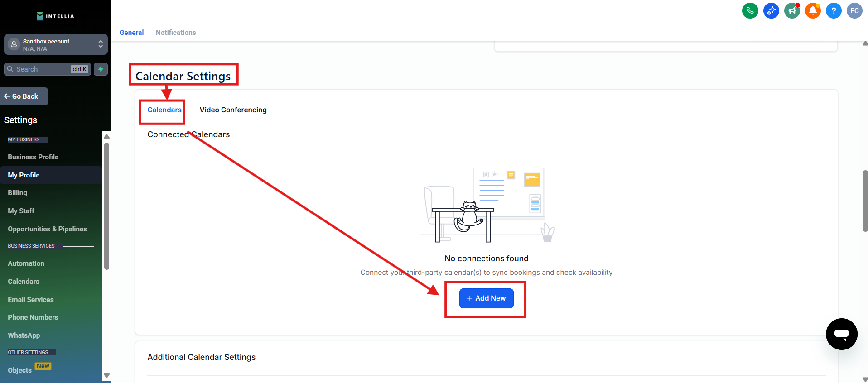The height and width of the screenshot is (383, 868).
Task: Click the green lightning quick actions icon
Action: pyautogui.click(x=101, y=69)
